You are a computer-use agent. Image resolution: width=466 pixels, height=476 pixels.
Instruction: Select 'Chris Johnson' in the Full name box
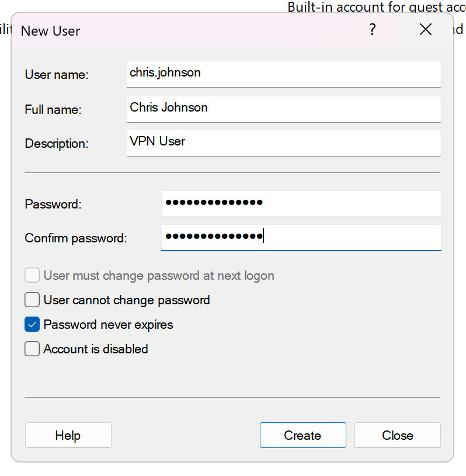point(168,108)
